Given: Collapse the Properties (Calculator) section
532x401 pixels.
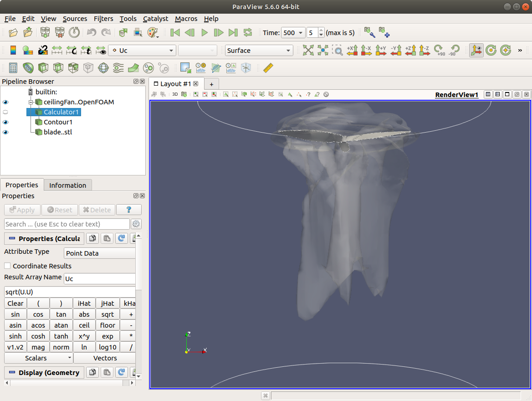Looking at the screenshot, I should click(x=12, y=239).
